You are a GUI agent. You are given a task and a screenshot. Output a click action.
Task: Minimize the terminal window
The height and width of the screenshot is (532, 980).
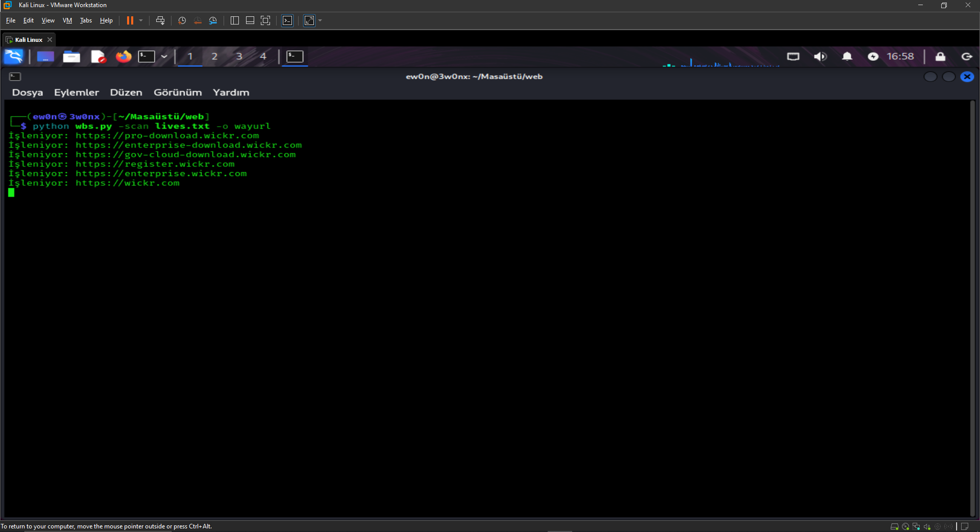click(x=930, y=77)
